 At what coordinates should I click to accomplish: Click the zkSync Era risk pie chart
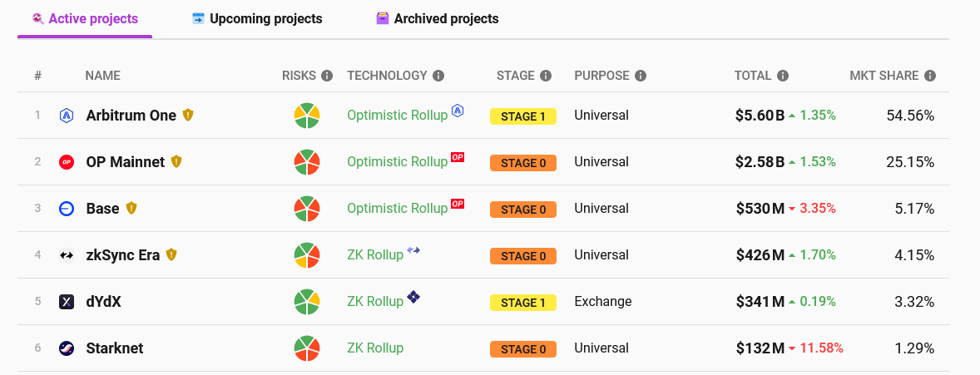(307, 255)
